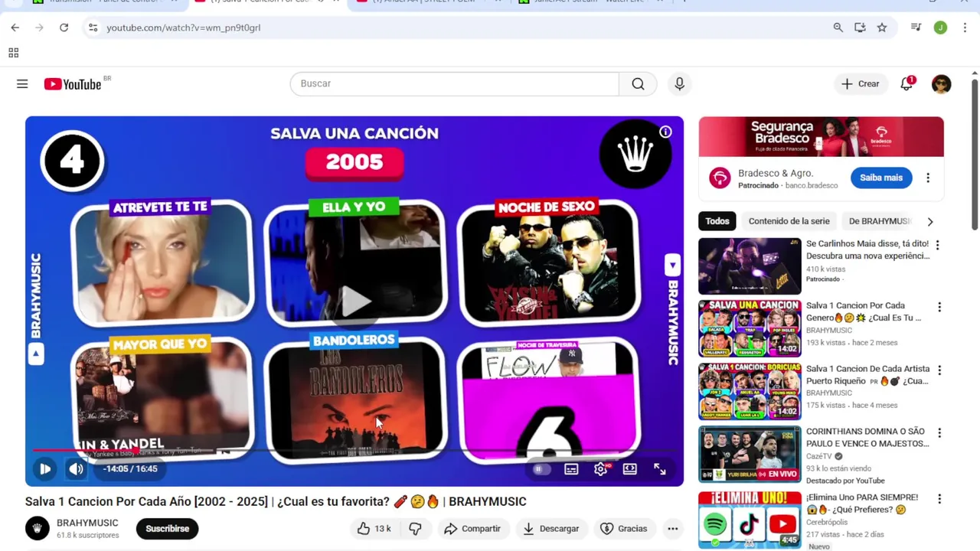Click the Descargar button
Viewport: 980px width, 551px height.
tap(551, 529)
